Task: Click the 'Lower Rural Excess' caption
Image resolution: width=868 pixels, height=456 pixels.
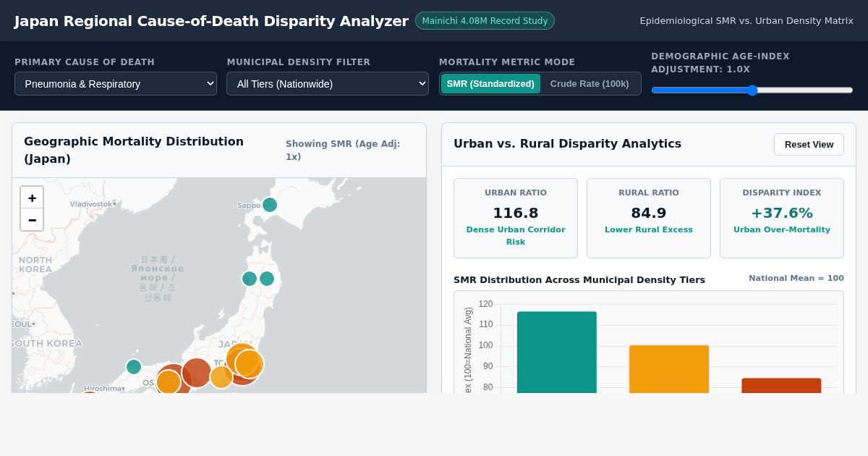Action: tap(649, 229)
